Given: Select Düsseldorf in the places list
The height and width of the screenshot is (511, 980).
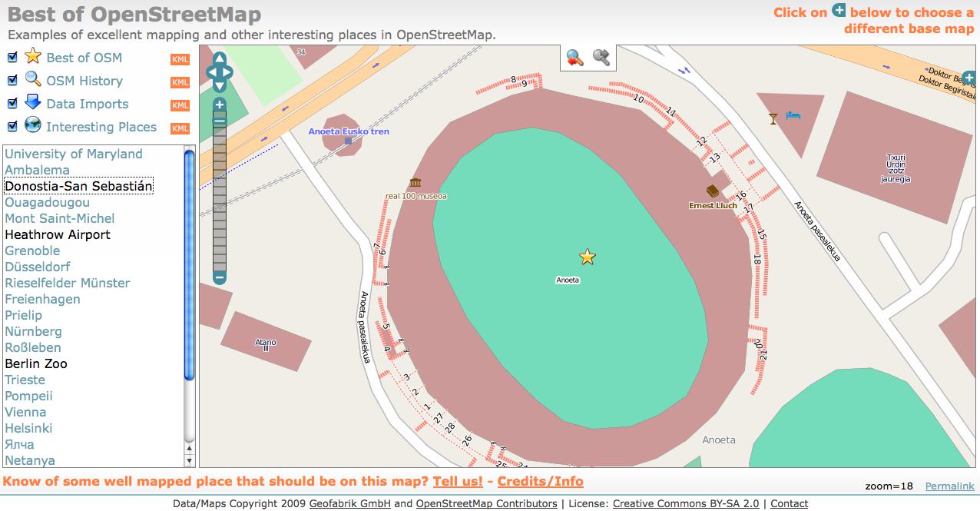Looking at the screenshot, I should (38, 267).
